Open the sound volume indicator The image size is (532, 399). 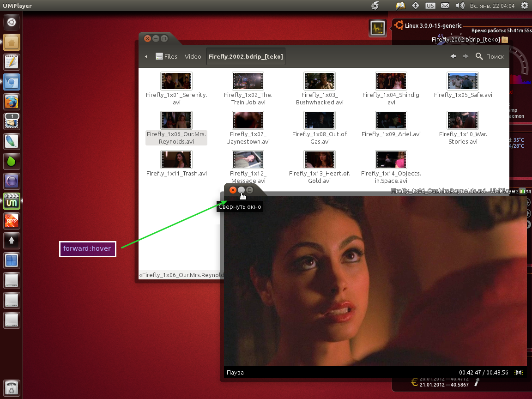460,6
